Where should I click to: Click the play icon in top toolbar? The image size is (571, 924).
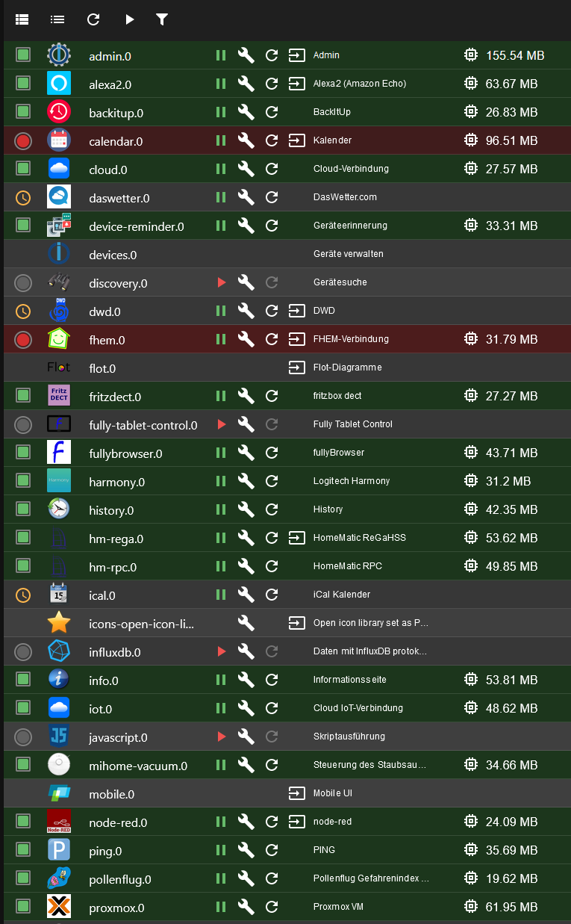(x=129, y=19)
